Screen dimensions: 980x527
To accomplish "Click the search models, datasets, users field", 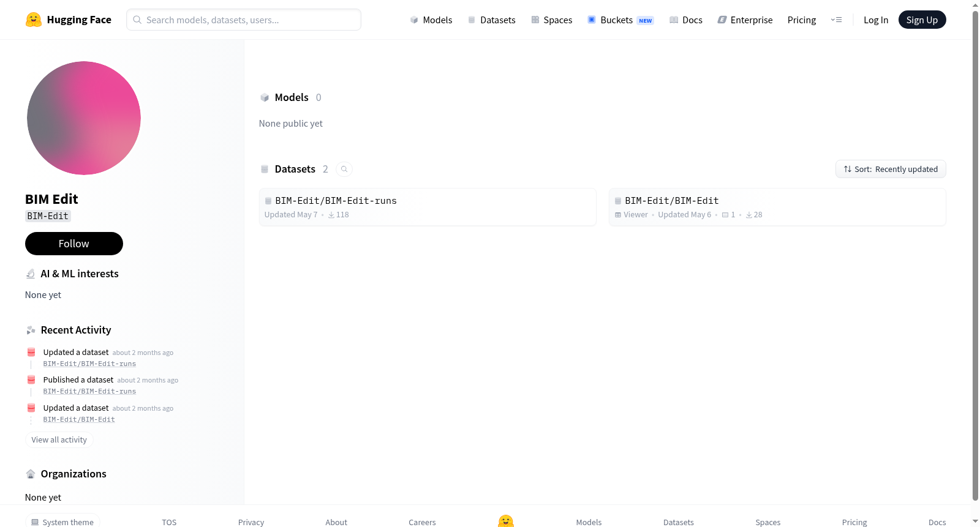I will point(244,20).
